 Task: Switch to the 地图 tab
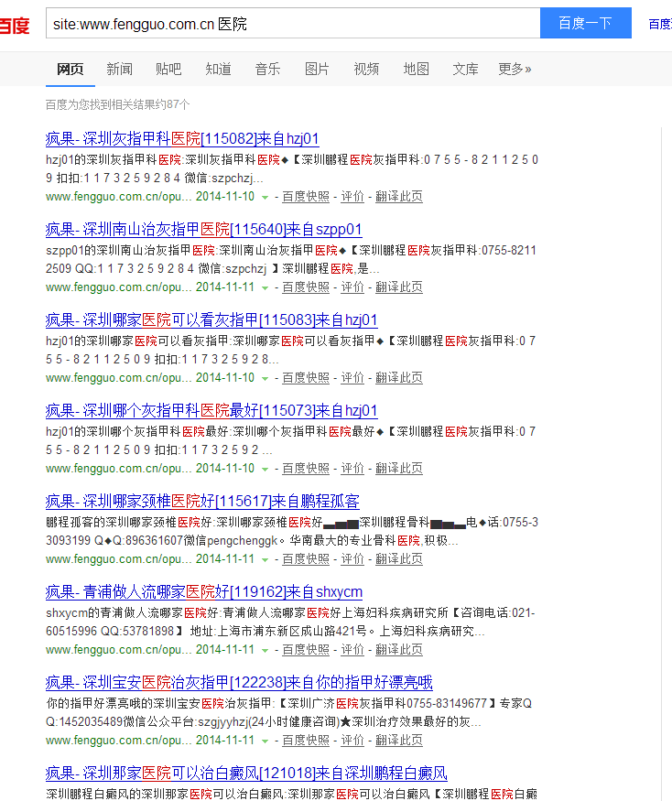tap(416, 69)
